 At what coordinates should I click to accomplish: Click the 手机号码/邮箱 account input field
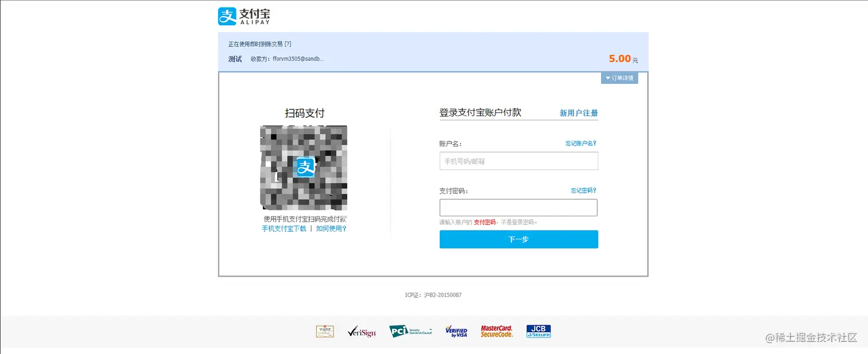click(x=518, y=161)
